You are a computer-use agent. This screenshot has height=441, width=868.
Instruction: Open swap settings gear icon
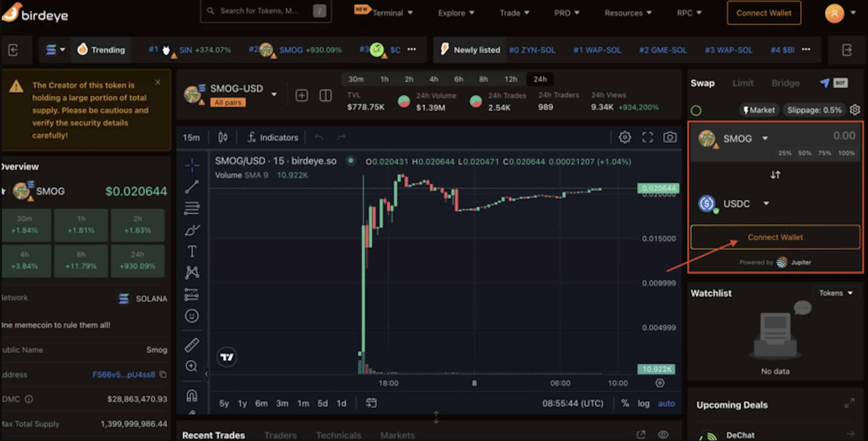pyautogui.click(x=855, y=110)
